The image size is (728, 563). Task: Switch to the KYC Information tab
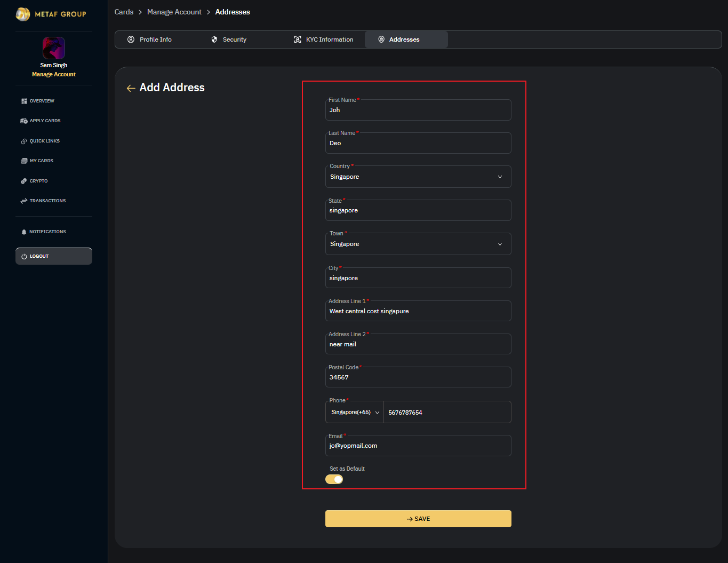[323, 39]
